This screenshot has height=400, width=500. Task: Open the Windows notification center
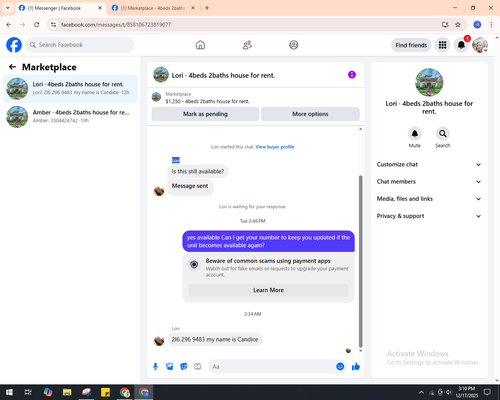(x=487, y=392)
